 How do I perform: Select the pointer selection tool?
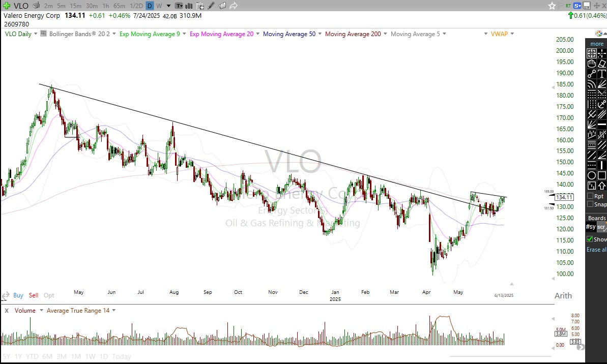point(592,53)
